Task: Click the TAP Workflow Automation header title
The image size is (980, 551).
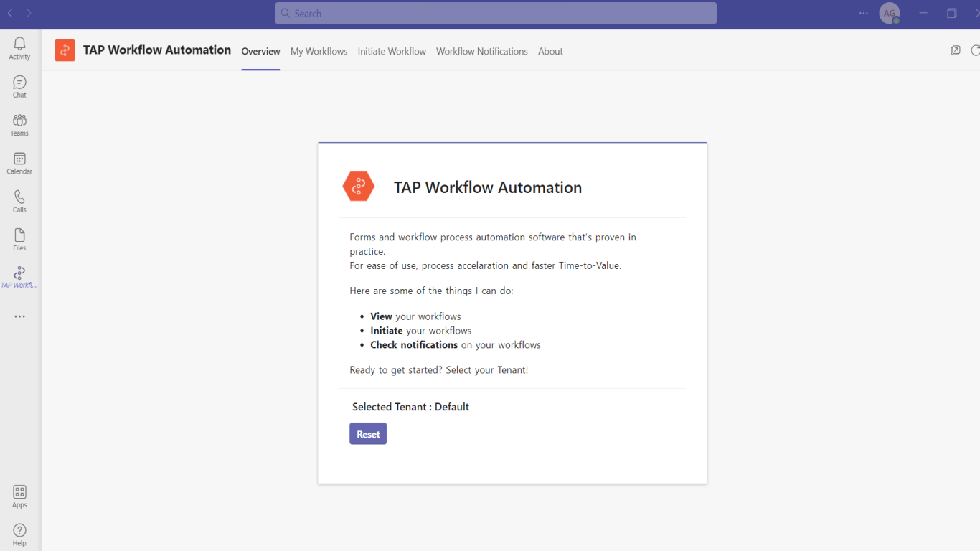Action: [x=157, y=50]
